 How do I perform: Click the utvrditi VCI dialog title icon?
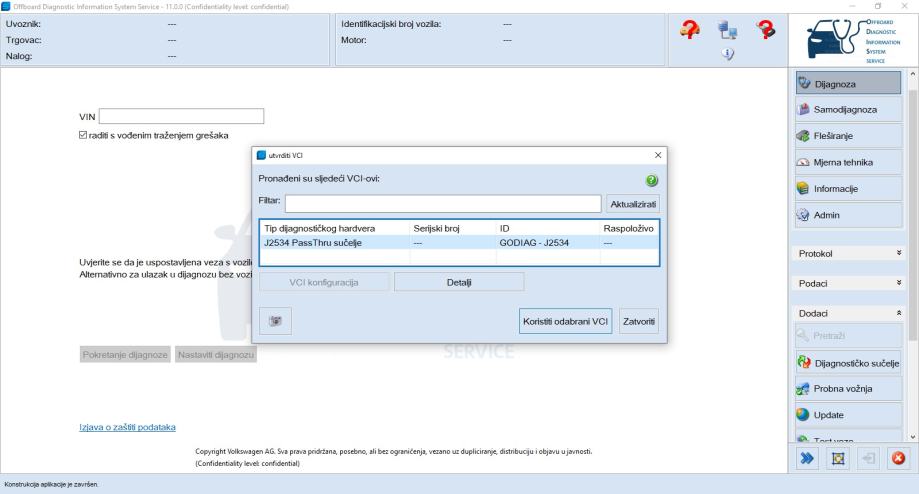[261, 155]
